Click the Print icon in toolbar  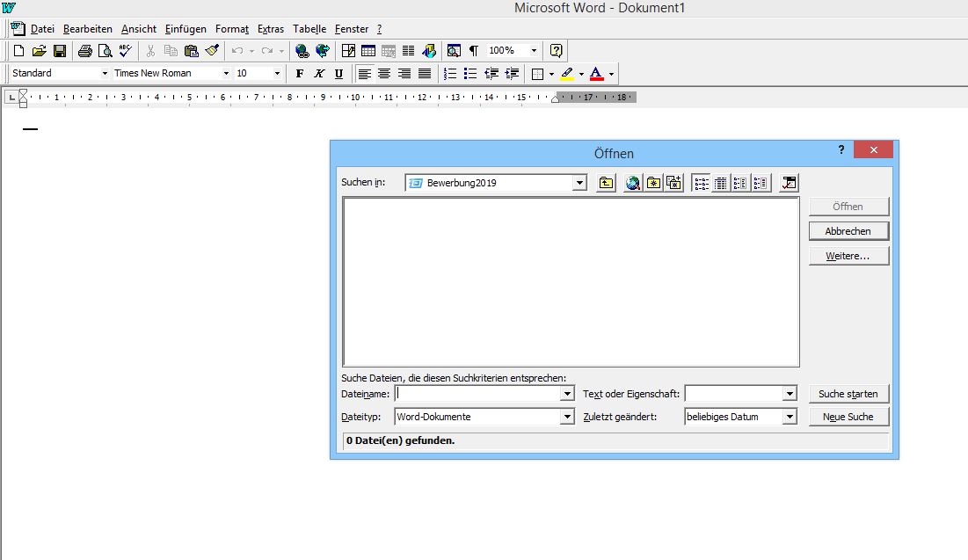(x=85, y=51)
